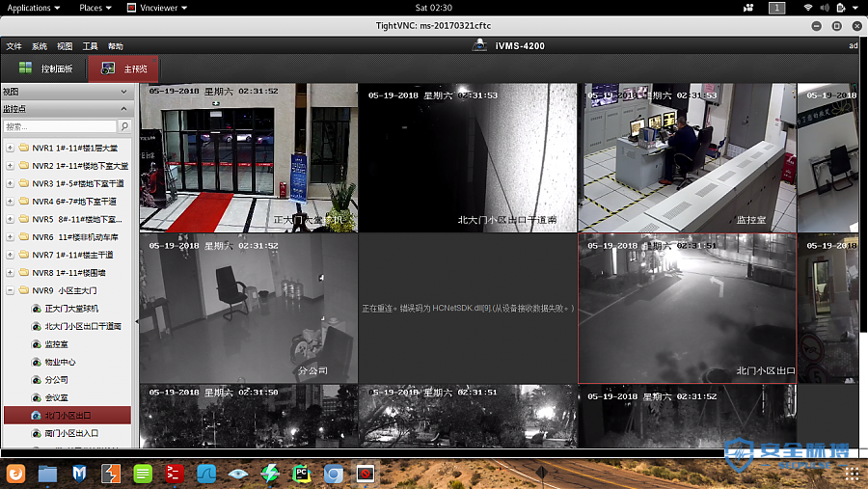Click the 搜索 input field
Screen dimensions: 868x489
(60, 126)
